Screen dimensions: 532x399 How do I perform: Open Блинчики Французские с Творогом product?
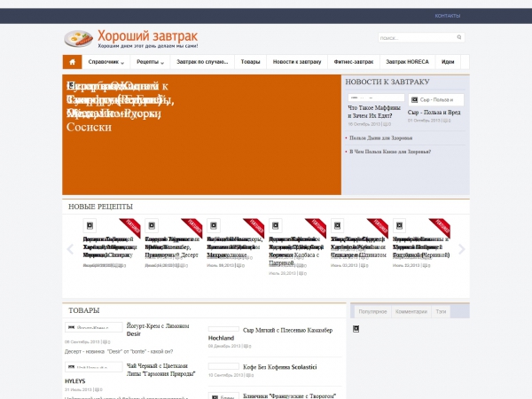coord(289,395)
